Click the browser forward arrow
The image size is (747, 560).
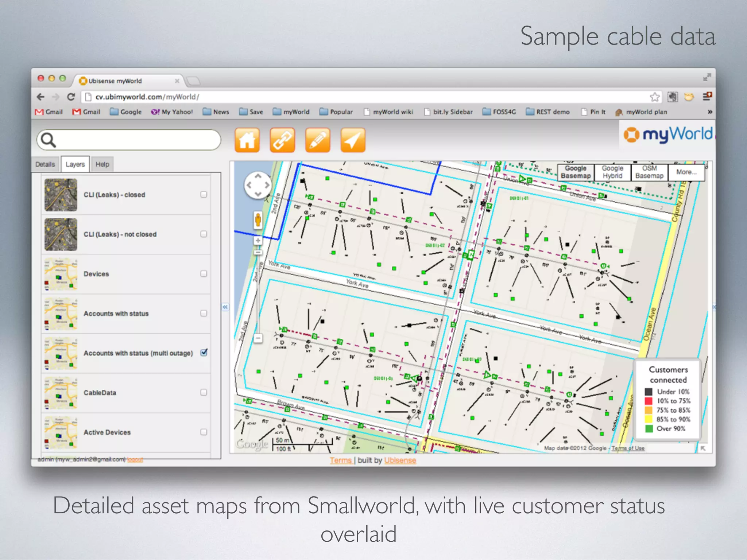tap(55, 97)
